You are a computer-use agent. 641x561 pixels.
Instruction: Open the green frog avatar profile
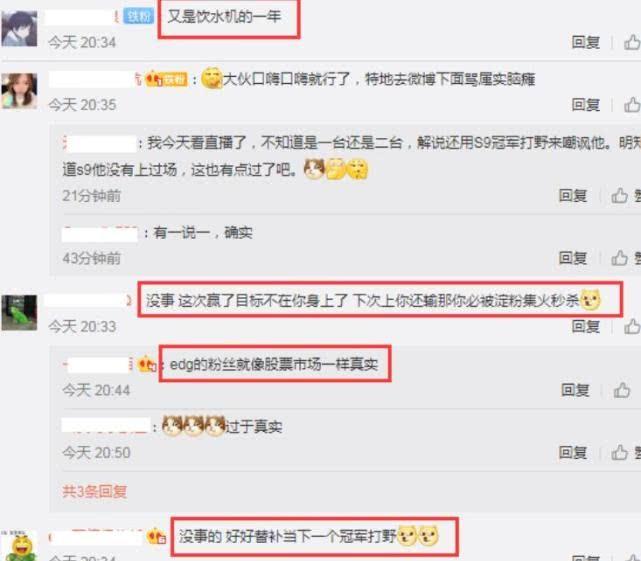click(x=19, y=313)
